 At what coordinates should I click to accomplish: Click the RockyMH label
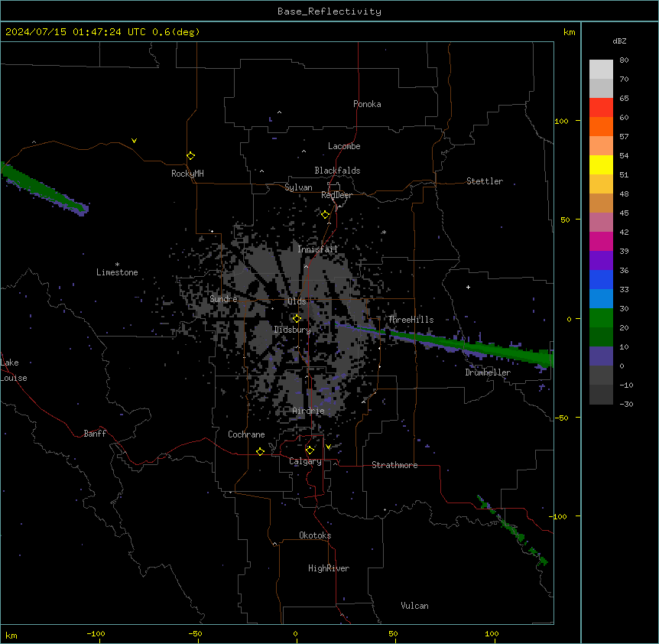coord(187,174)
